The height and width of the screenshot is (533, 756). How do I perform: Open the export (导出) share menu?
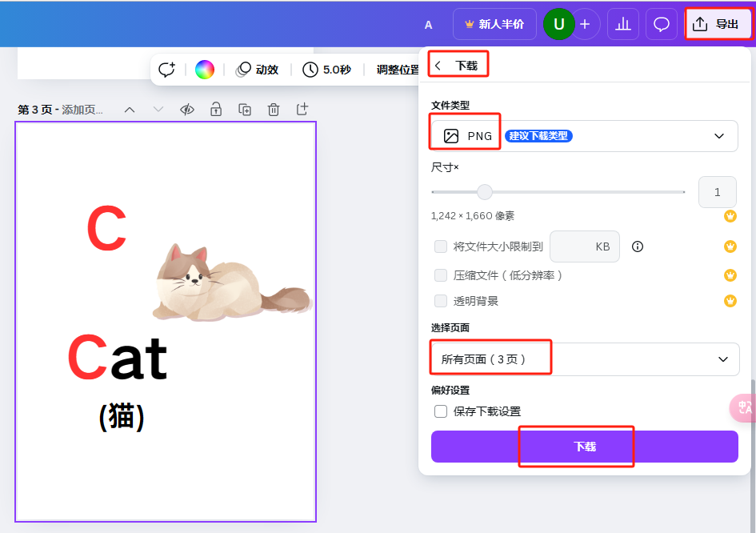pos(717,24)
